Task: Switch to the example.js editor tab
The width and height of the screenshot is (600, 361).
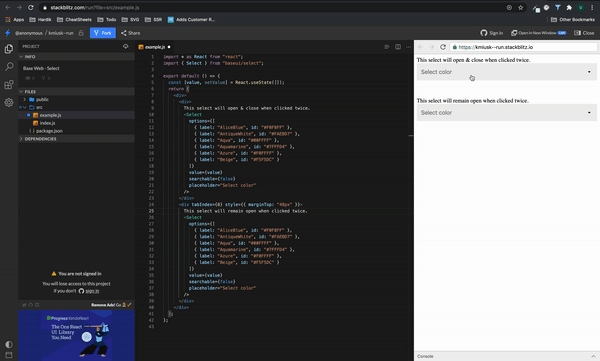Action: [x=155, y=47]
